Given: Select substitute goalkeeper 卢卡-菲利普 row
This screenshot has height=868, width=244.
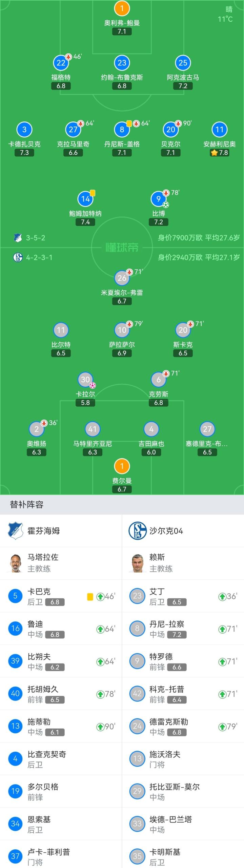Looking at the screenshot, I should tap(61, 856).
